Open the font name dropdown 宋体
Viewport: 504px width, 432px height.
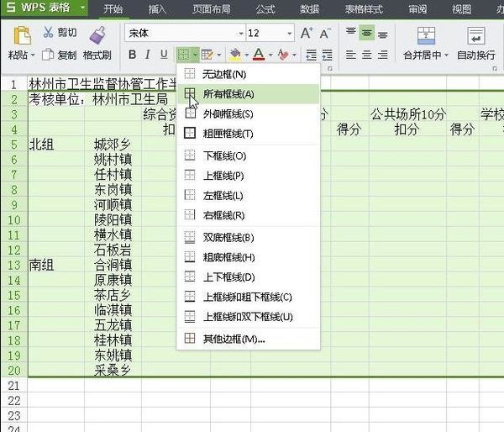[x=240, y=33]
